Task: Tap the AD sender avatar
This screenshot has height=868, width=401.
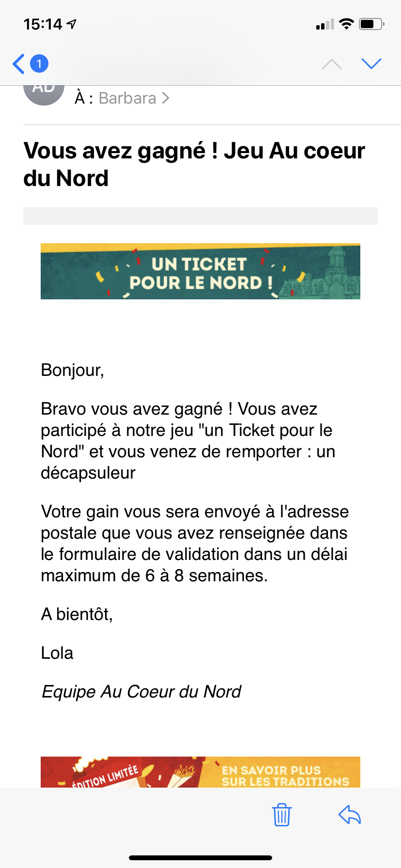Action: tap(44, 93)
